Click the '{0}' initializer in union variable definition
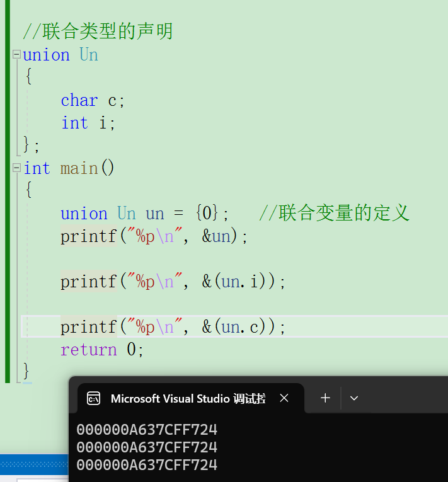 [207, 213]
